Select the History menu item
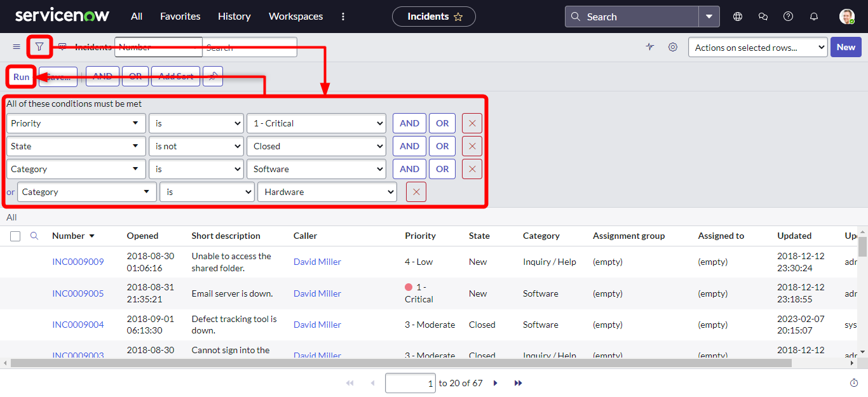Viewport: 868px width, 397px height. [x=234, y=17]
